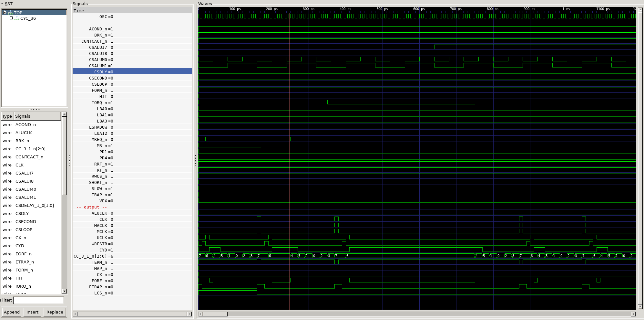Image resolution: width=644 pixels, height=320 pixels.
Task: Click the Signals column header in list
Action: tap(37, 116)
